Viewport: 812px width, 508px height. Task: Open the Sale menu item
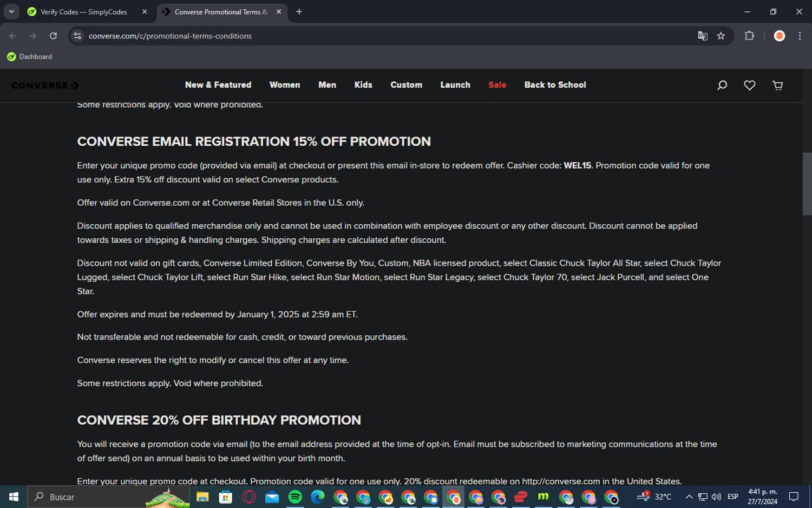(497, 85)
